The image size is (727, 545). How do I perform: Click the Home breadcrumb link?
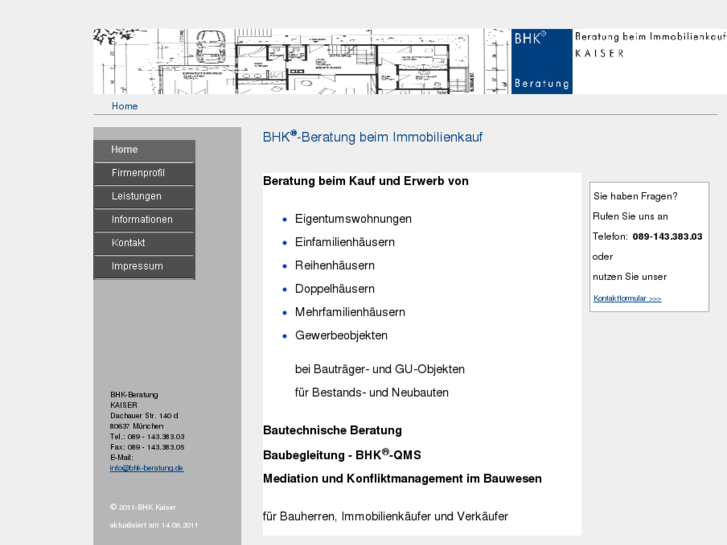click(x=124, y=106)
